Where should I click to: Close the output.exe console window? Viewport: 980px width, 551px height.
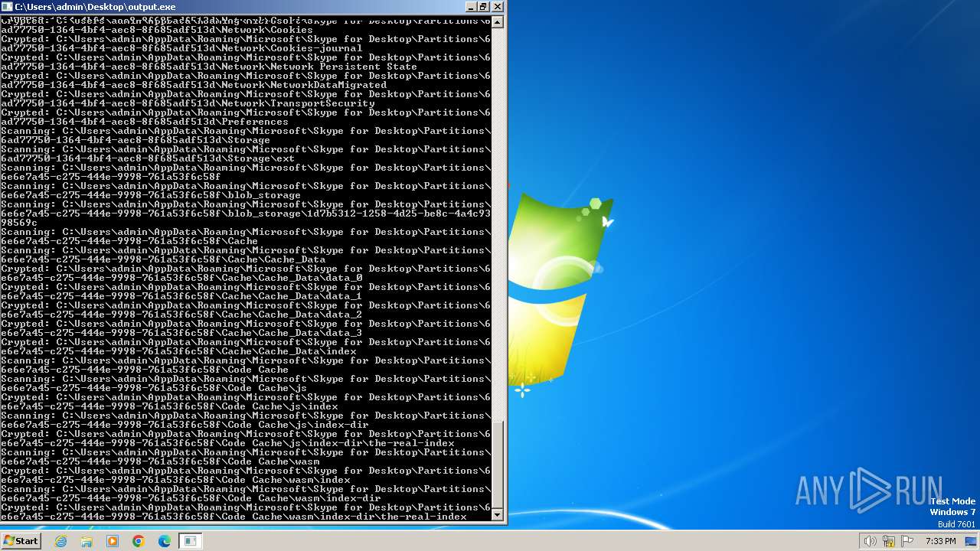tap(498, 7)
